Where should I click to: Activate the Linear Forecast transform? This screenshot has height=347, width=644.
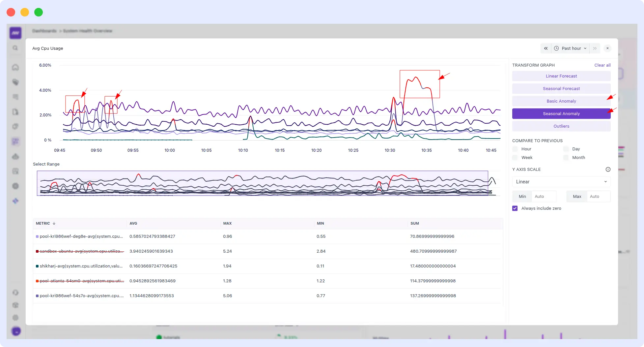[x=561, y=76]
